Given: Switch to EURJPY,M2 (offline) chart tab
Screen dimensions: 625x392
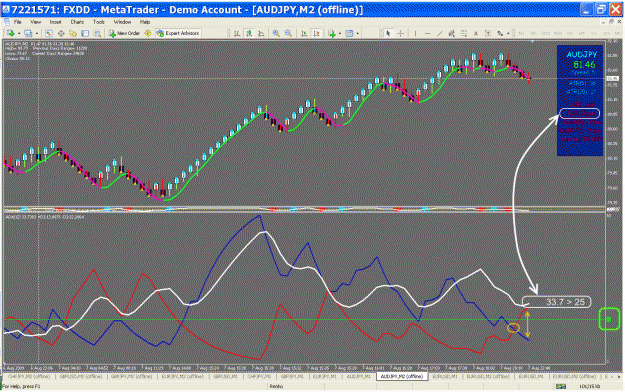Looking at the screenshot, I should tap(183, 376).
